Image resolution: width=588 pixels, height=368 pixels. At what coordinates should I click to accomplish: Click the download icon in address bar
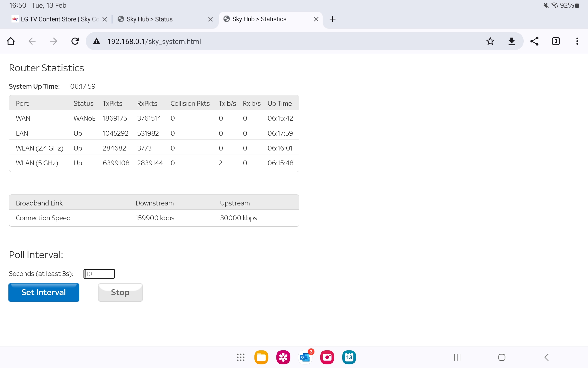click(511, 41)
